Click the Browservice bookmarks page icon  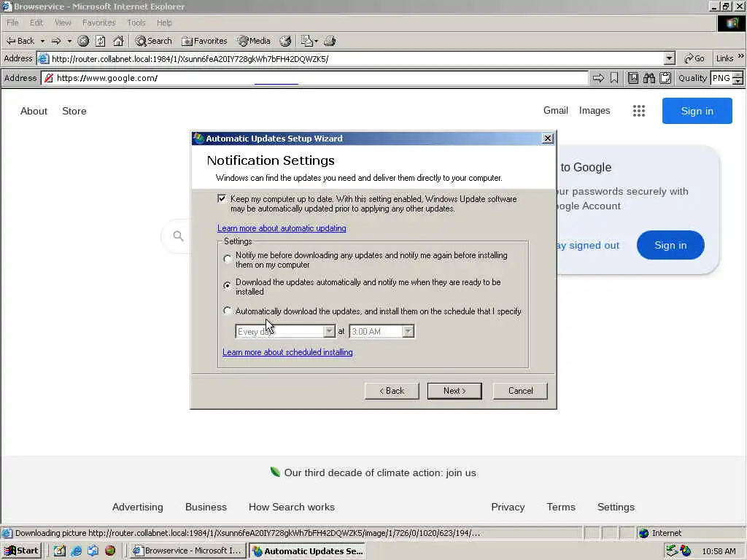click(x=632, y=78)
